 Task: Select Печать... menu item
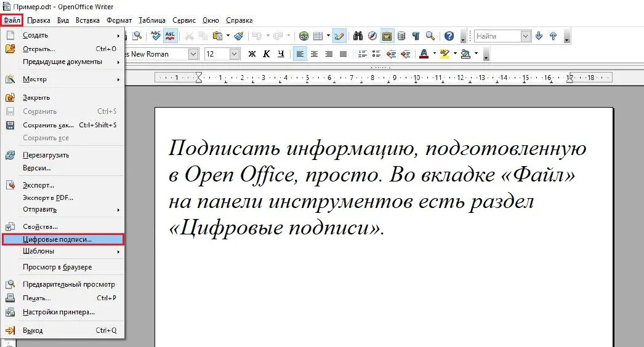point(63,298)
